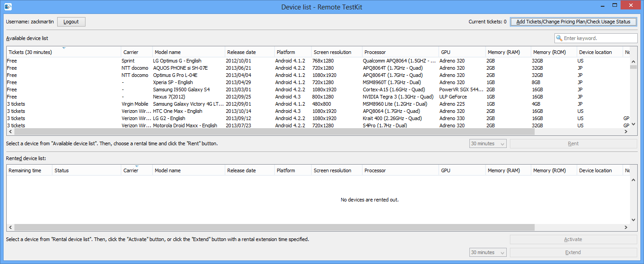Open the extension time dropdown beside Extend
Image resolution: width=644 pixels, height=264 pixels.
(488, 252)
